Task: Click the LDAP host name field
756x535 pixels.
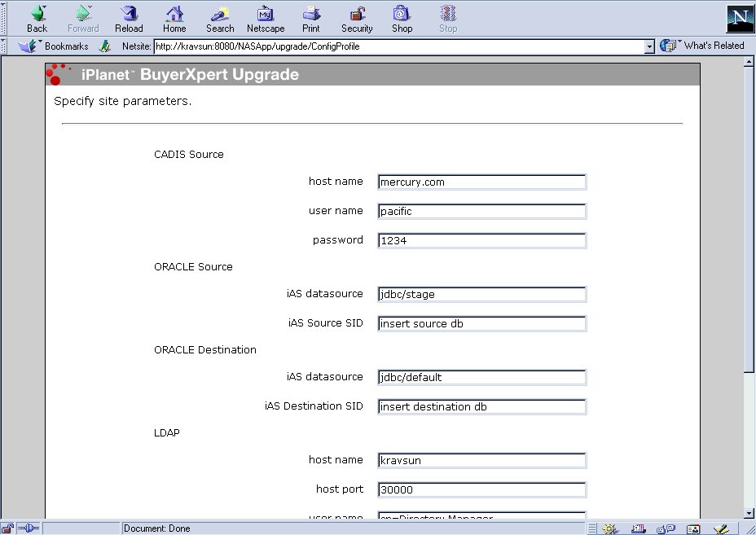Action: click(482, 460)
